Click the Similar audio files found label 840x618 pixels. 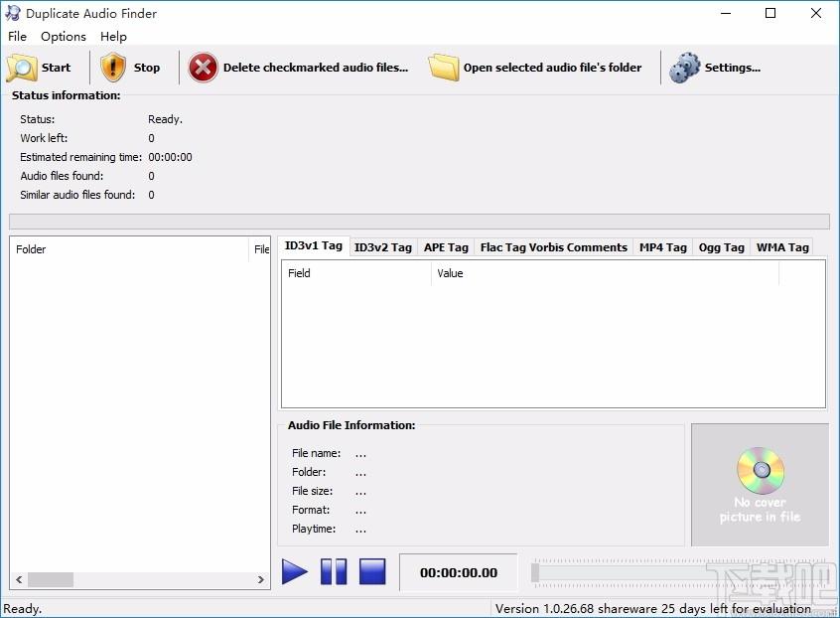77,195
